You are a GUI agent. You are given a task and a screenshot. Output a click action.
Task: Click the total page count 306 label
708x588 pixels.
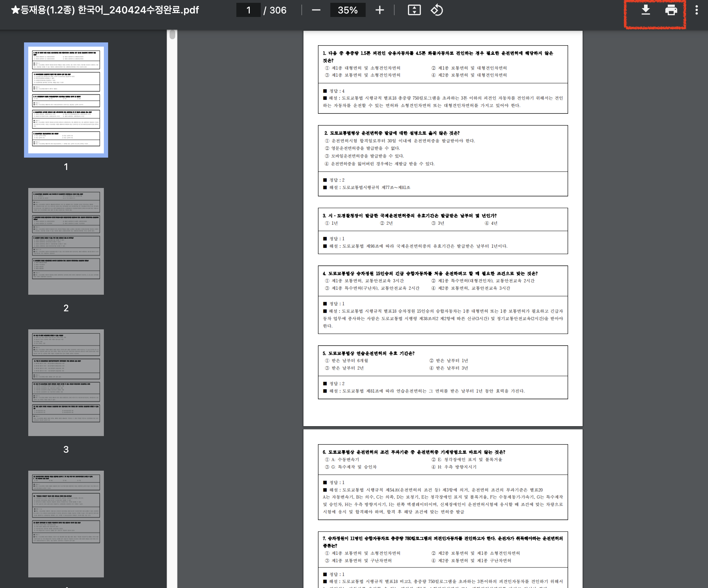click(x=278, y=10)
